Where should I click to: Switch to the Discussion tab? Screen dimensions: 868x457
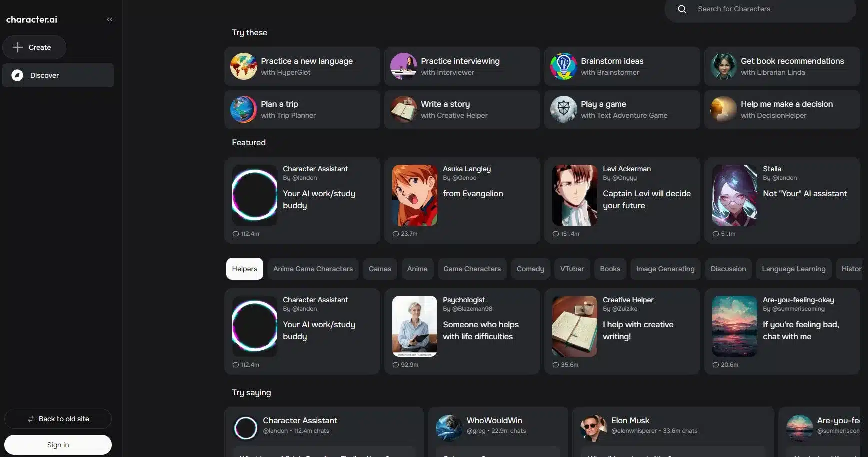coord(728,269)
